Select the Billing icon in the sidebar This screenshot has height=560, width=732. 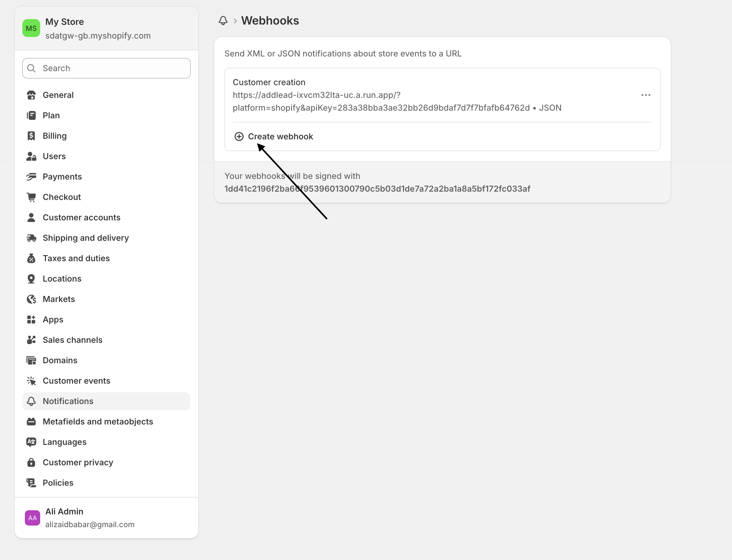(31, 136)
